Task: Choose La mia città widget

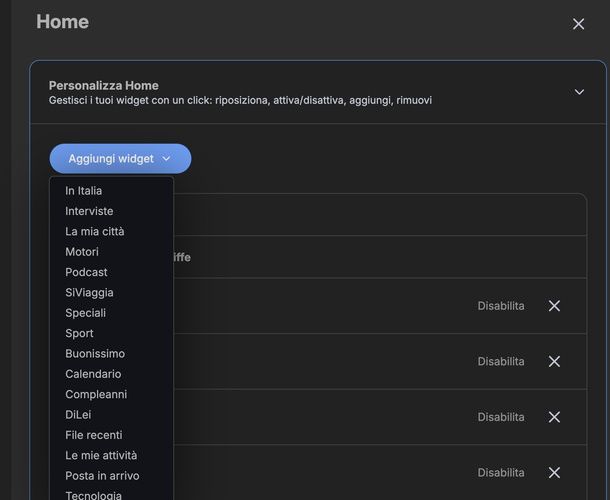Action: tap(95, 232)
